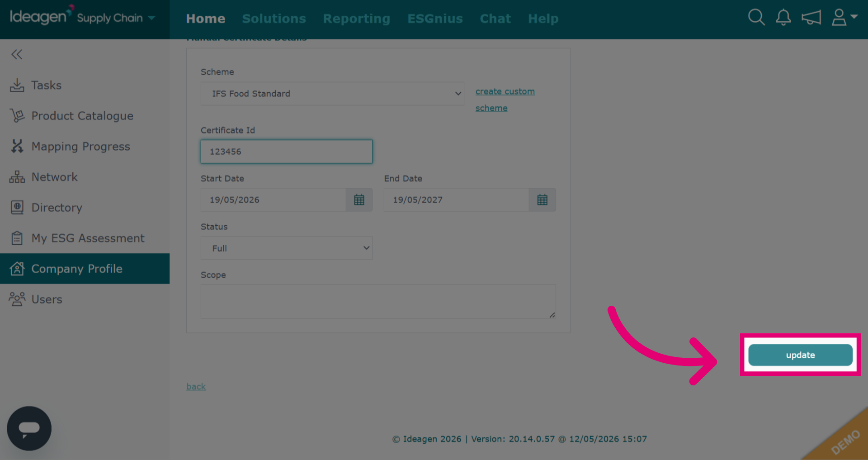Open the Reporting menu

pos(357,19)
